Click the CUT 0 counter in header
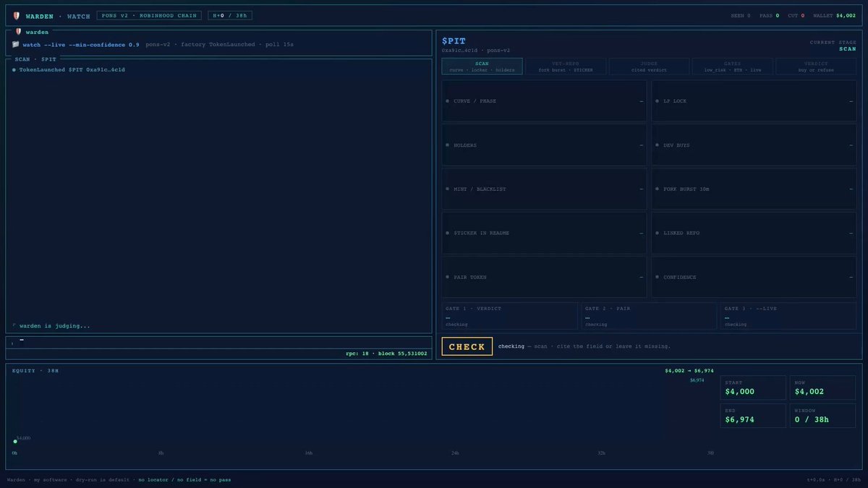868x488 pixels. 796,15
